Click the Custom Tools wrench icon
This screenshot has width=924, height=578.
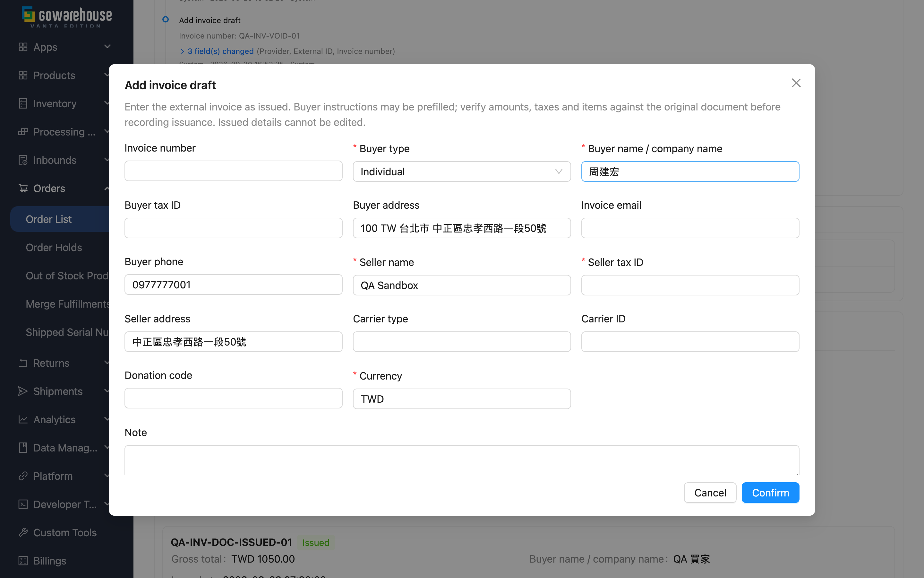click(x=23, y=533)
